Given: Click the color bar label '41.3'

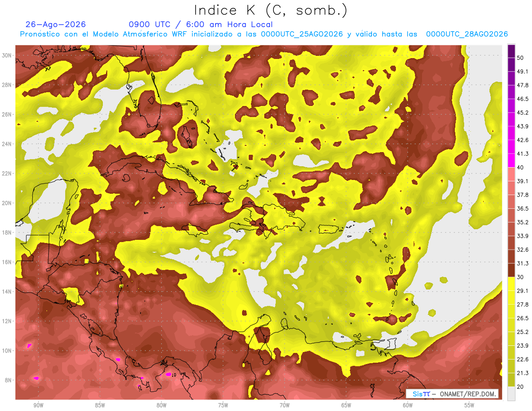Looking at the screenshot, I should (x=523, y=154).
